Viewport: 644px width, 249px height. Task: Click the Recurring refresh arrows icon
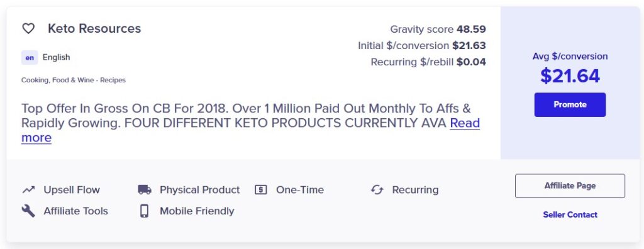tap(377, 190)
